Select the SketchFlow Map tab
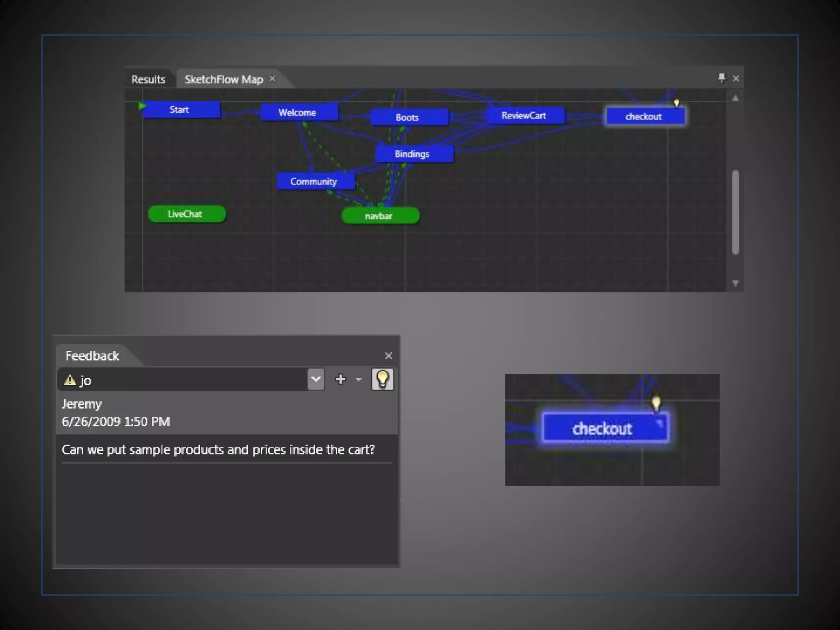 click(224, 79)
